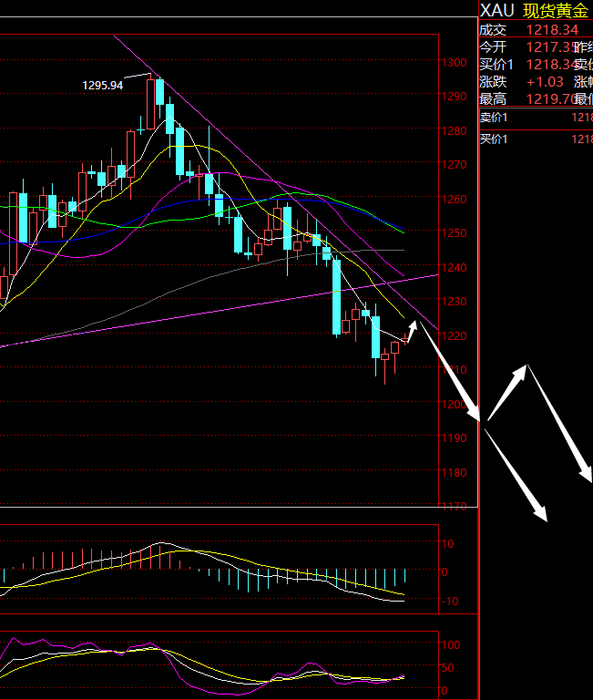Click the oscillator axis label 100
593x700 pixels.
[451, 644]
